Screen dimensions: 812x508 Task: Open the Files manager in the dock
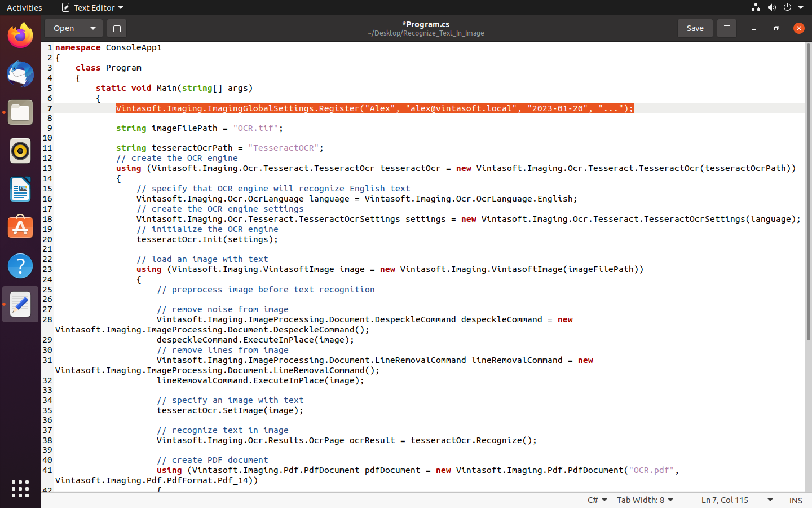[20, 113]
